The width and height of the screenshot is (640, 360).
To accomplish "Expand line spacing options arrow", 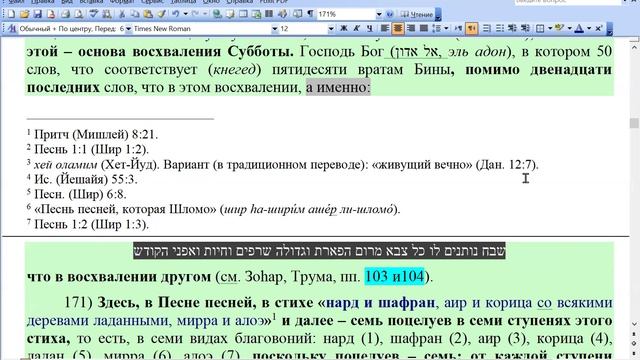I will pos(446,29).
